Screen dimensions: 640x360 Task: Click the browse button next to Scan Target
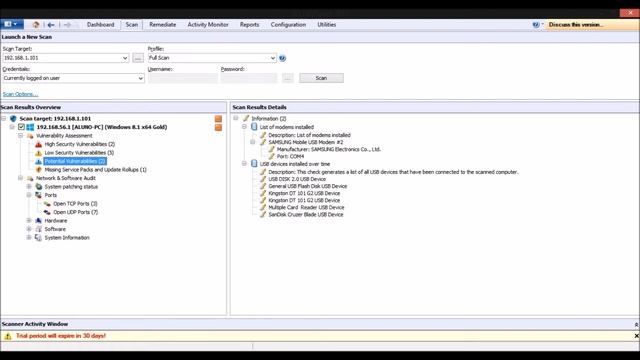pyautogui.click(x=138, y=58)
